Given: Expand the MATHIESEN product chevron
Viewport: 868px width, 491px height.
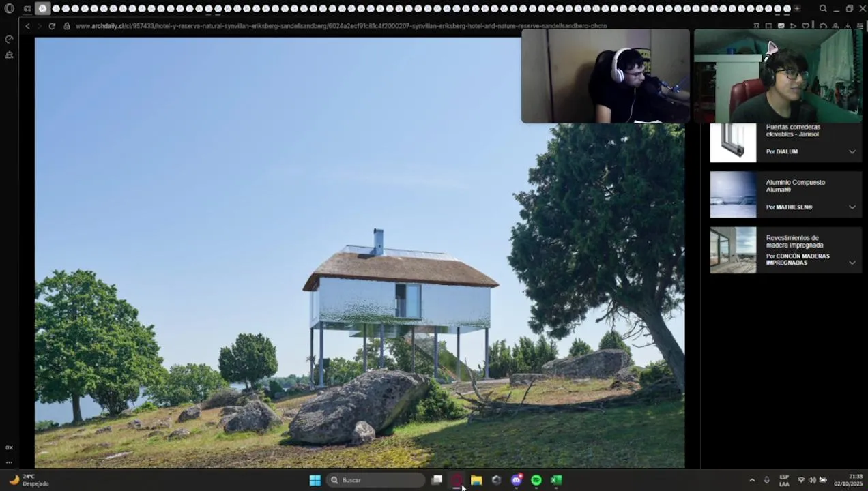Looking at the screenshot, I should point(852,207).
